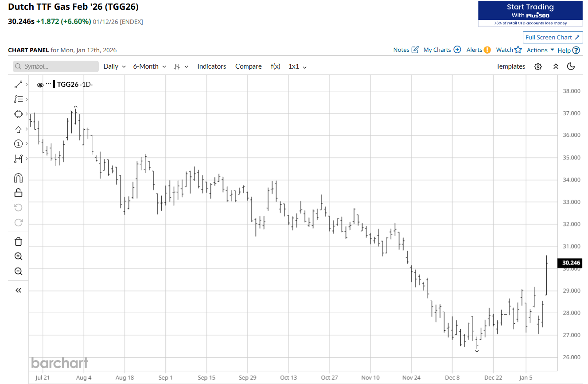Click the TGG26 symbol label on chart
The image size is (588, 384).
click(67, 85)
